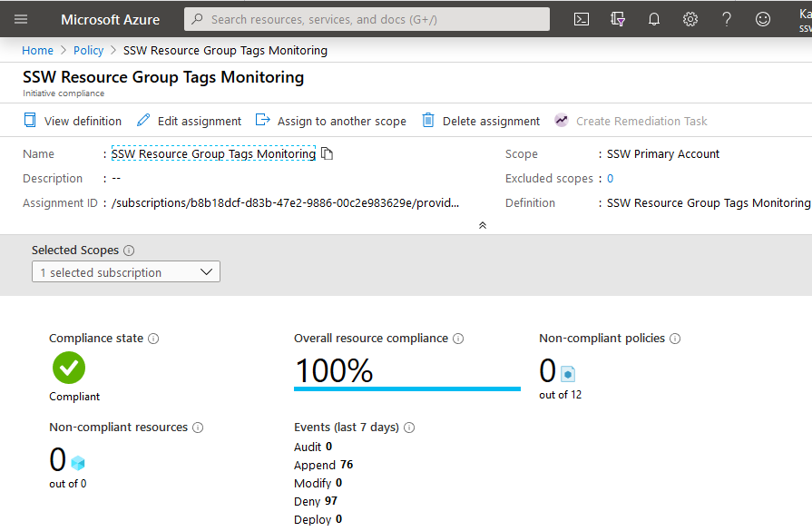Click the feedback smiley icon

[763, 19]
